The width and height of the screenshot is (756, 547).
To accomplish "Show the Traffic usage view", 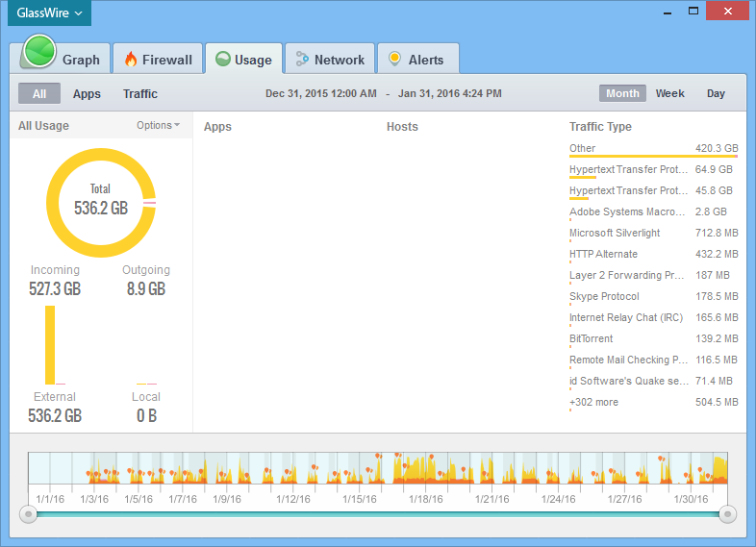I will (140, 94).
